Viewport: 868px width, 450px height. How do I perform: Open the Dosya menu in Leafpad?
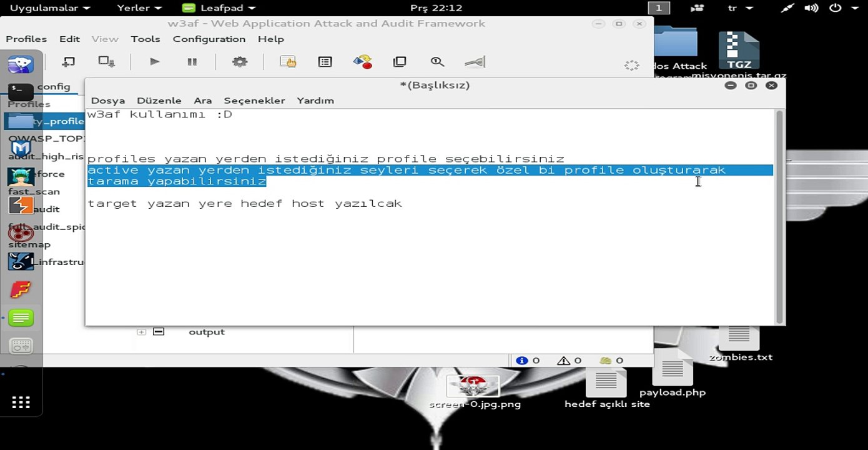108,101
